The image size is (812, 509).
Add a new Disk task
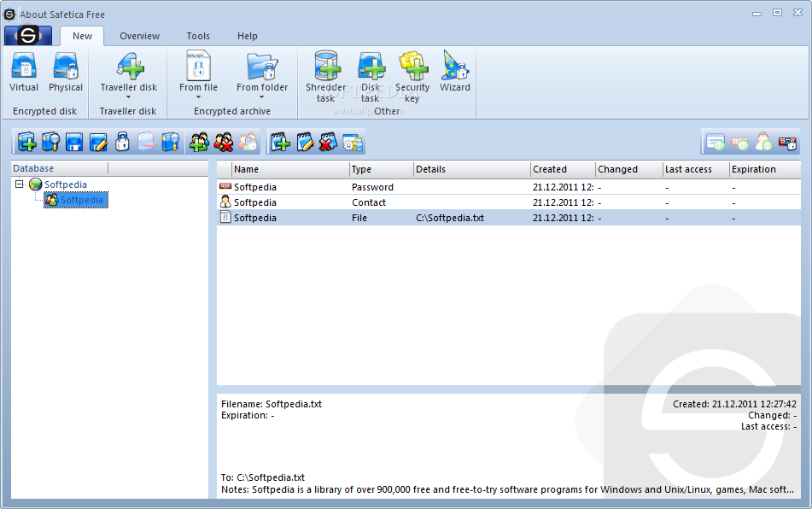point(371,77)
